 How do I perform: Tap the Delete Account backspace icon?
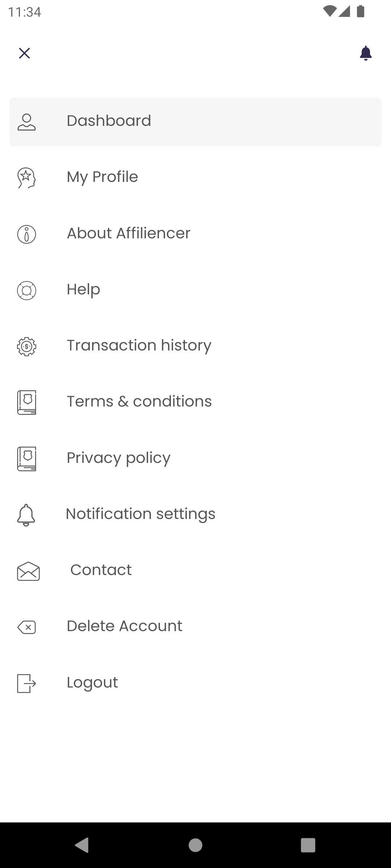pyautogui.click(x=26, y=627)
